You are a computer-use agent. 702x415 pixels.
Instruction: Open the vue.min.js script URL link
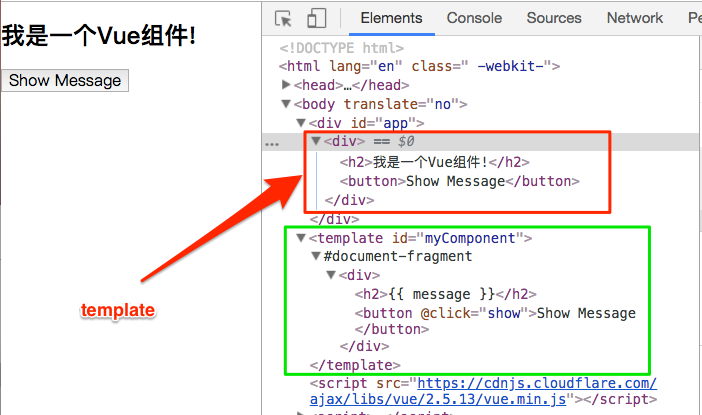tap(483, 391)
